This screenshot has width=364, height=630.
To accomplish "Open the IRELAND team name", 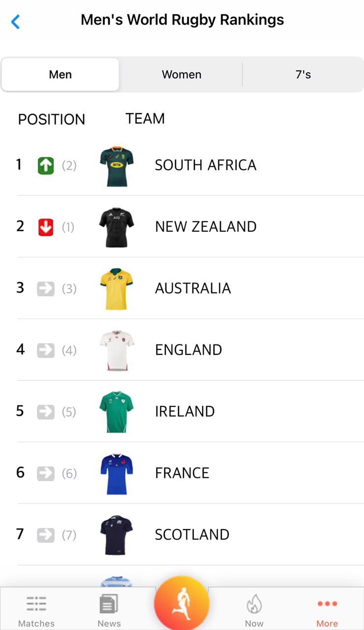I will [x=185, y=411].
